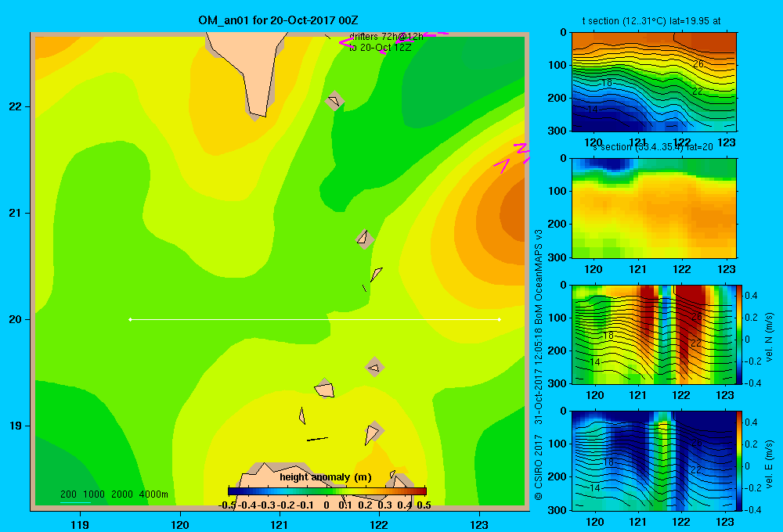
Task: Click the east endpoint of the white section line
Action: tap(500, 319)
